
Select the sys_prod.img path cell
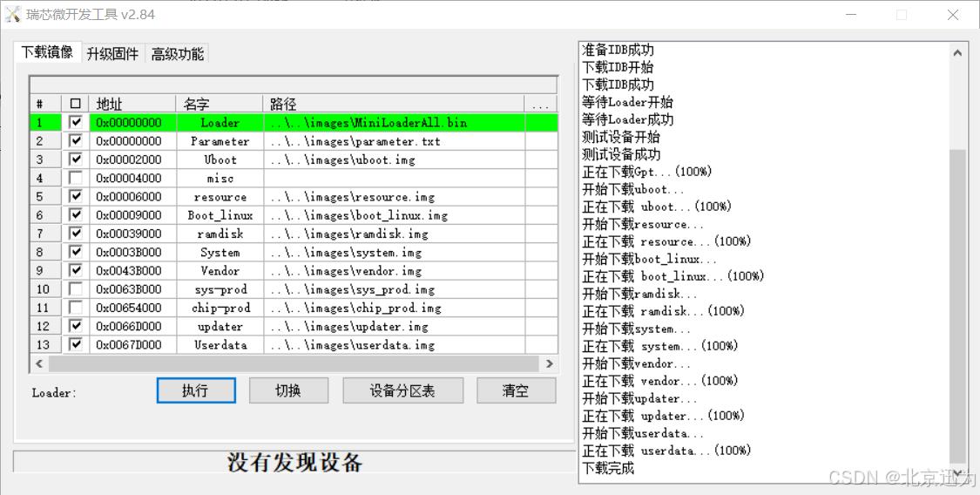coord(394,289)
